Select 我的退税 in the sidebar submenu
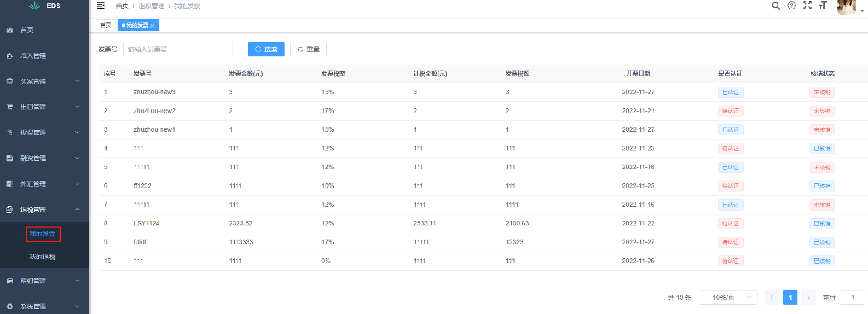The image size is (868, 314). (x=42, y=257)
